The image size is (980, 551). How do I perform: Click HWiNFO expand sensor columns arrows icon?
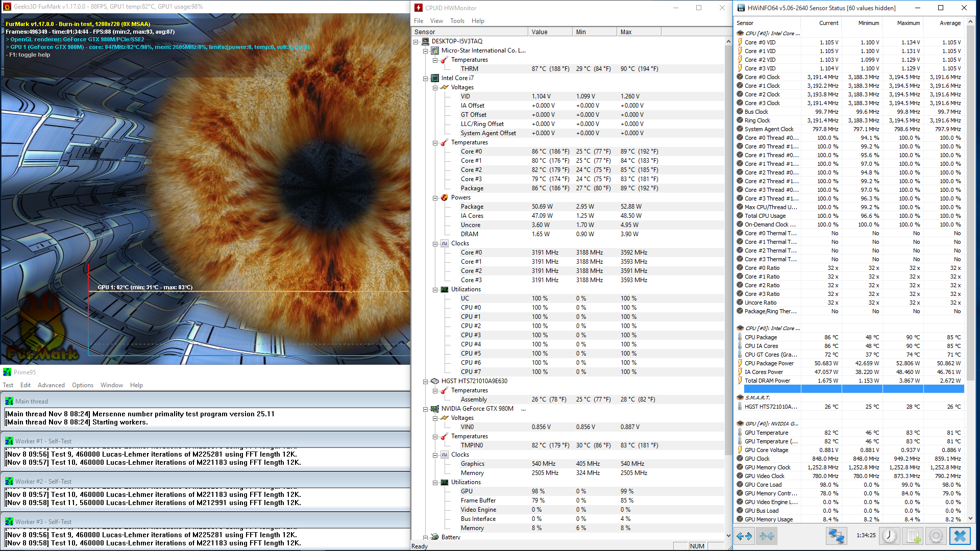(744, 536)
